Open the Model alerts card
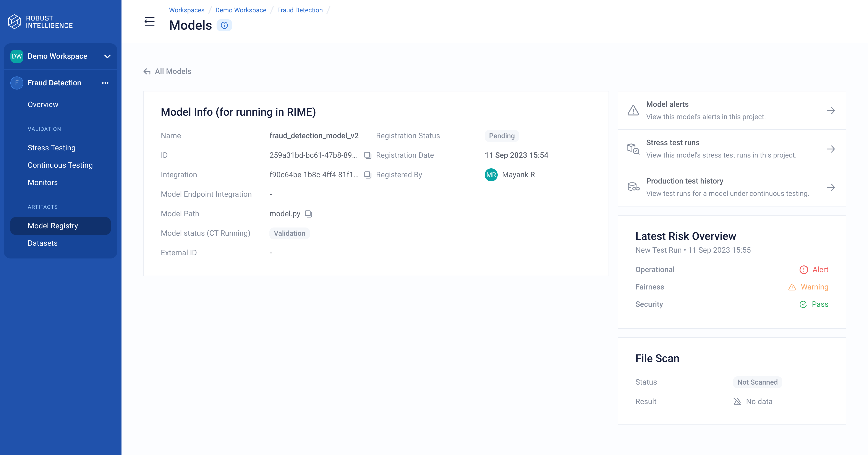Viewport: 868px width, 455px height. coord(732,110)
